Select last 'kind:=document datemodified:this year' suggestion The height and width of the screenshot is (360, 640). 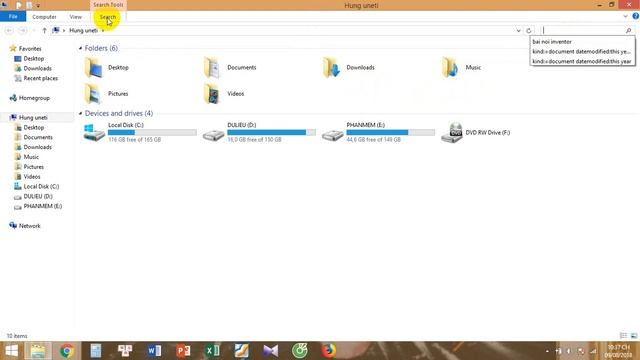click(x=582, y=61)
